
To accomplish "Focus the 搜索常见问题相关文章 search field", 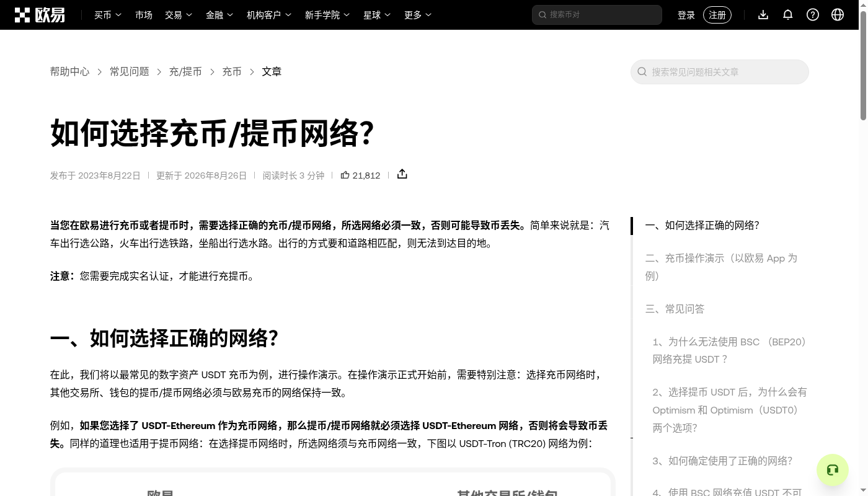I will (x=720, y=72).
